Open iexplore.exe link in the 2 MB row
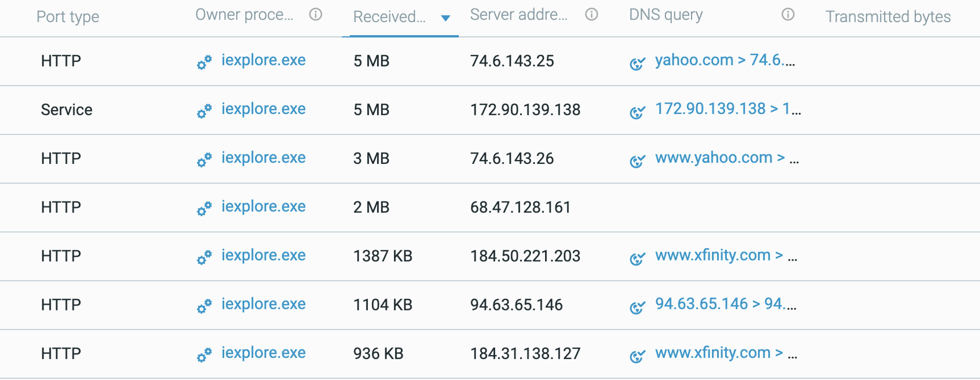This screenshot has width=980, height=380. [x=263, y=207]
